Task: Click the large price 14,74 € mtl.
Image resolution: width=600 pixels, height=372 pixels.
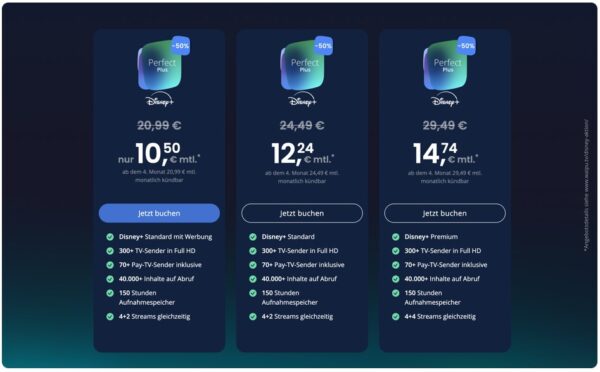Action: (445, 154)
